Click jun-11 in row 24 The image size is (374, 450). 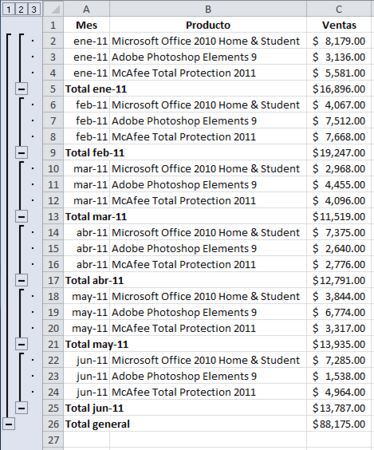pos(86,392)
